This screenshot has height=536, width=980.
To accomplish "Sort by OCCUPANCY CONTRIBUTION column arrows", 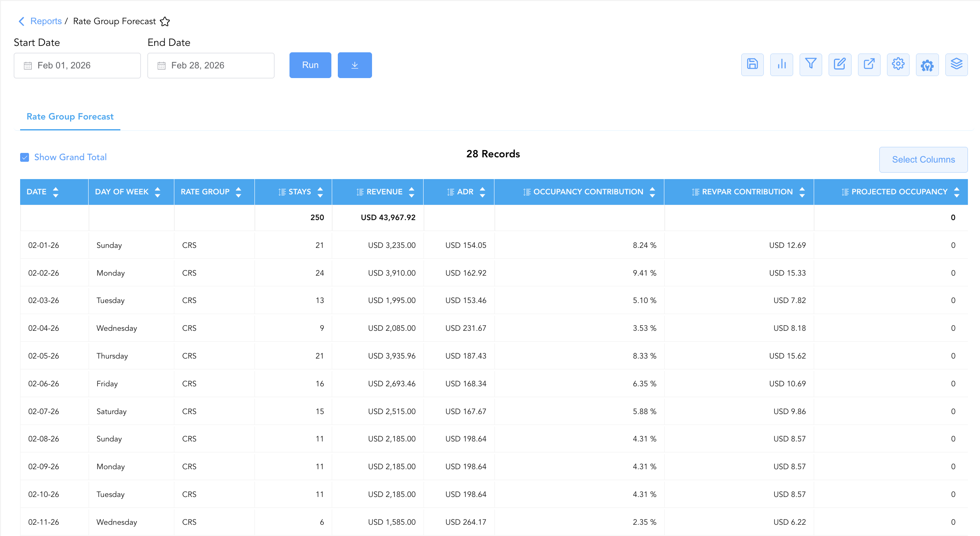I will [x=652, y=192].
